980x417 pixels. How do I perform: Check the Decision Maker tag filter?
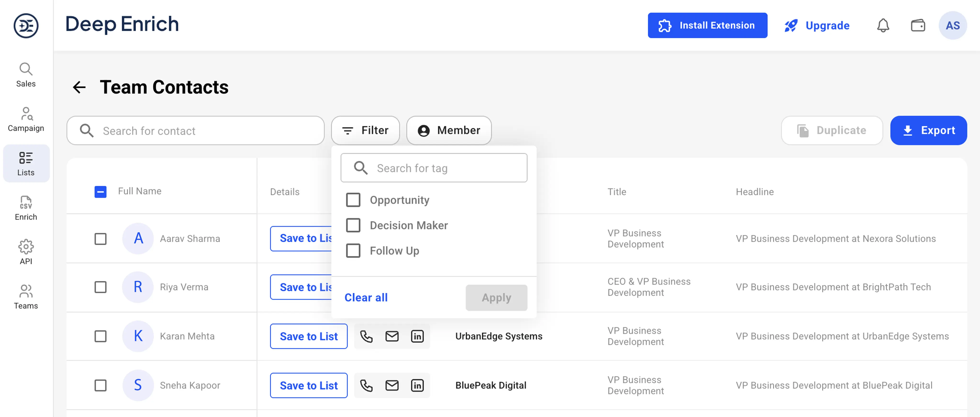(x=353, y=225)
